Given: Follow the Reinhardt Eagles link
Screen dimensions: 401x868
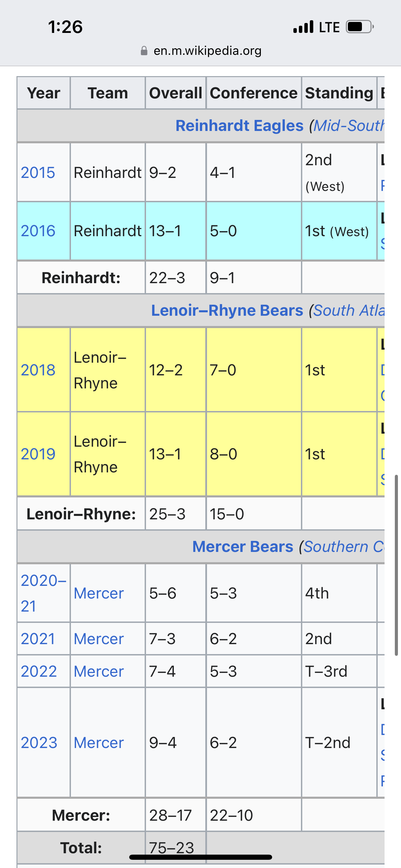Looking at the screenshot, I should click(x=240, y=125).
